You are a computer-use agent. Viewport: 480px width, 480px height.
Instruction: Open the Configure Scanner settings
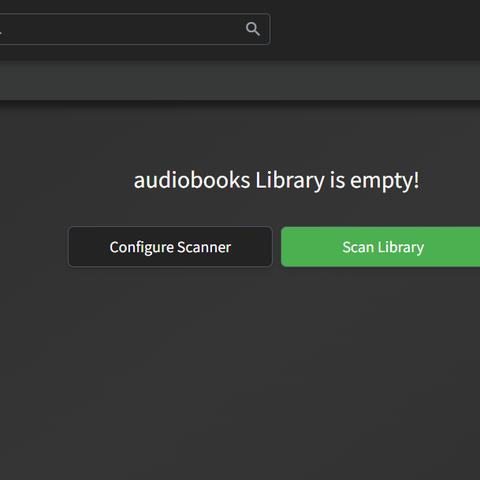[170, 247]
